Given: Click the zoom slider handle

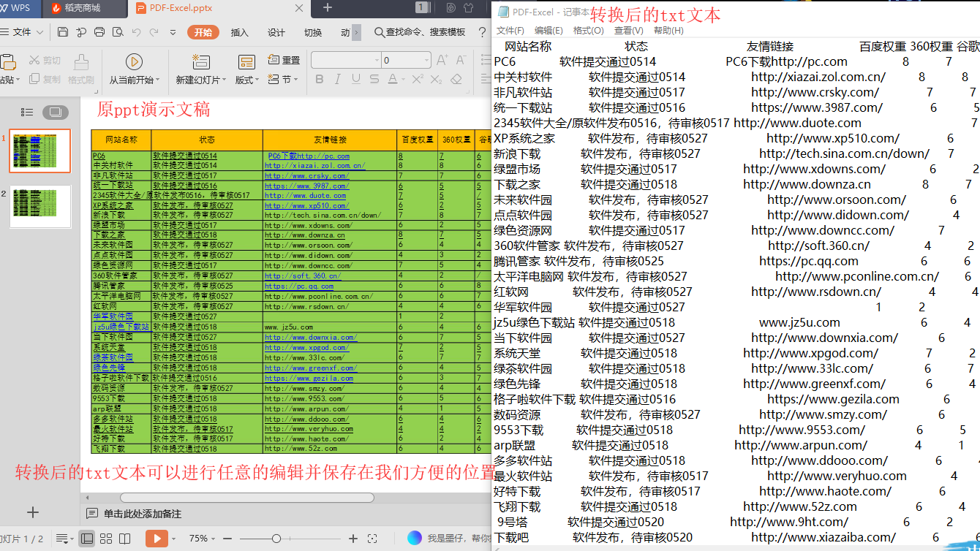Looking at the screenshot, I should pyautogui.click(x=276, y=539).
